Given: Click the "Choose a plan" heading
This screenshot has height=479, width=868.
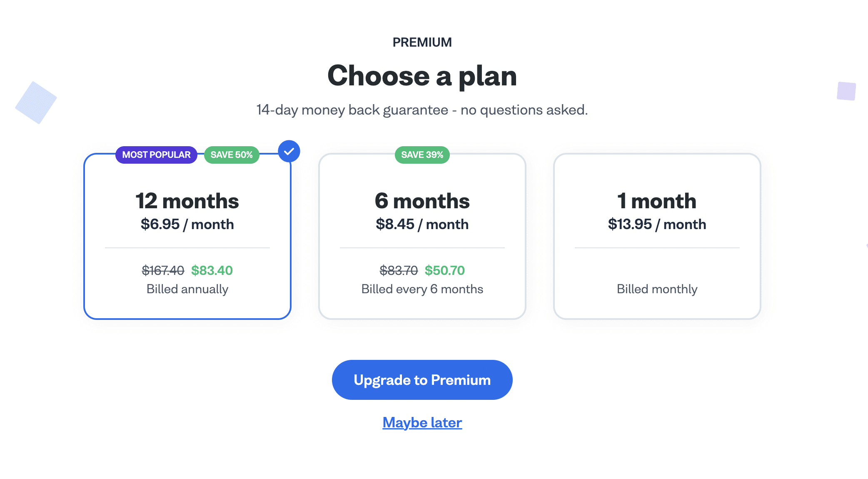Looking at the screenshot, I should pyautogui.click(x=422, y=76).
